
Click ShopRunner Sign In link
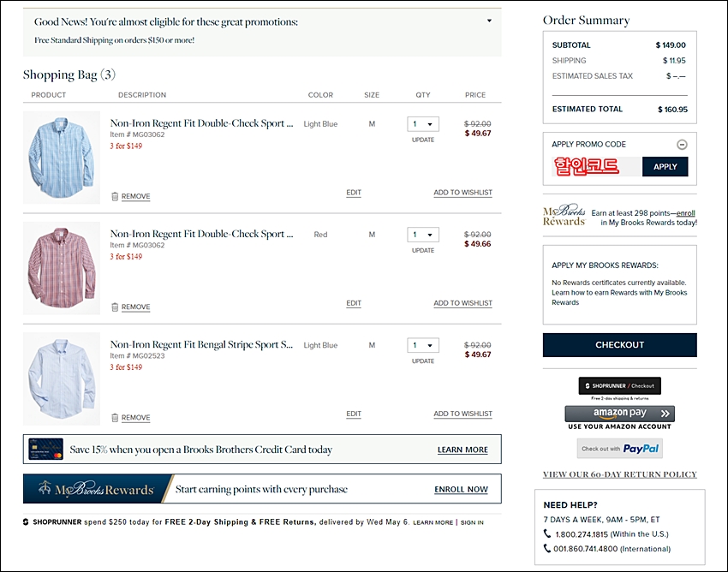472,522
